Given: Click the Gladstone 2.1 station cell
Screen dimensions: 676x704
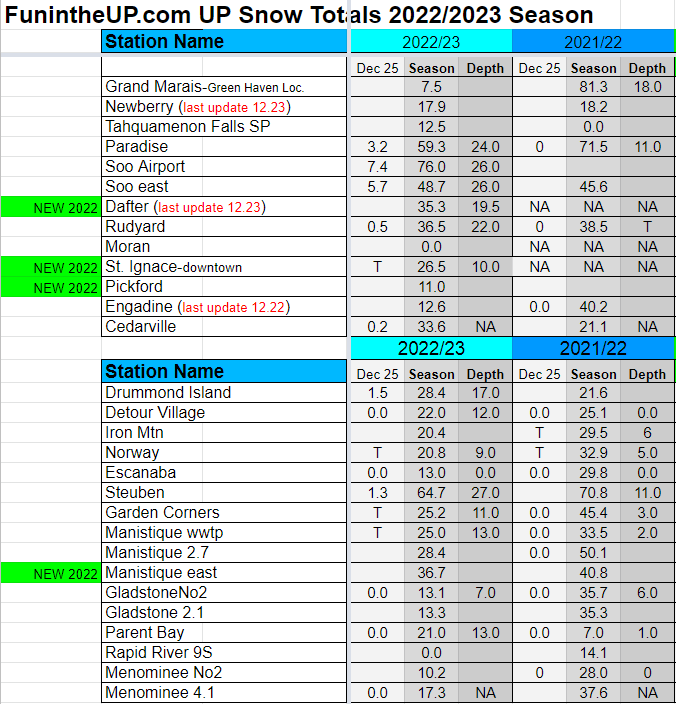Looking at the screenshot, I should point(224,612).
